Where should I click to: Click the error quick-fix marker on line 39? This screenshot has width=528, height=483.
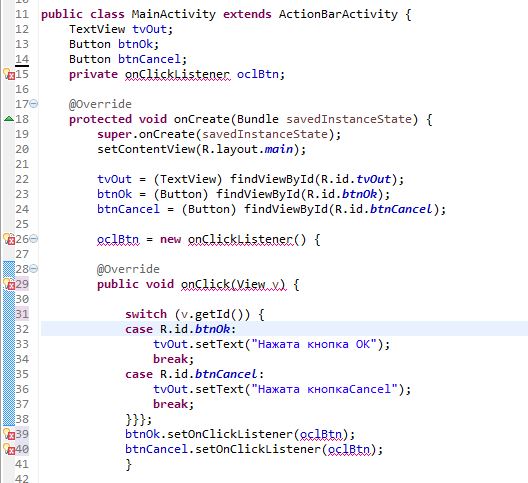9,434
